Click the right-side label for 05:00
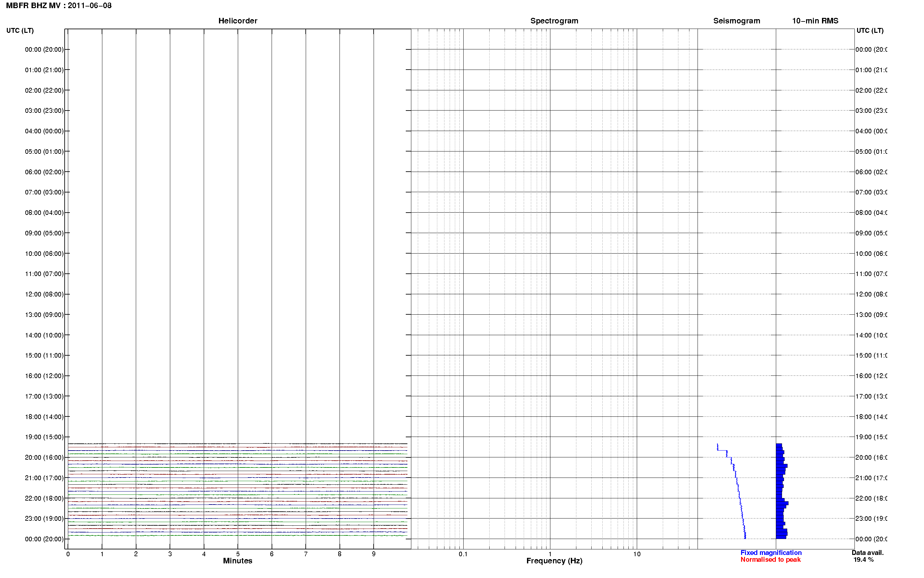924x578 pixels. click(x=871, y=152)
